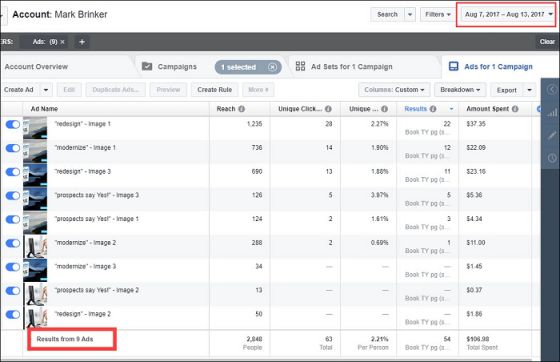Clear the 1 selected campaign pill
This screenshot has width=560, height=362.
(272, 67)
